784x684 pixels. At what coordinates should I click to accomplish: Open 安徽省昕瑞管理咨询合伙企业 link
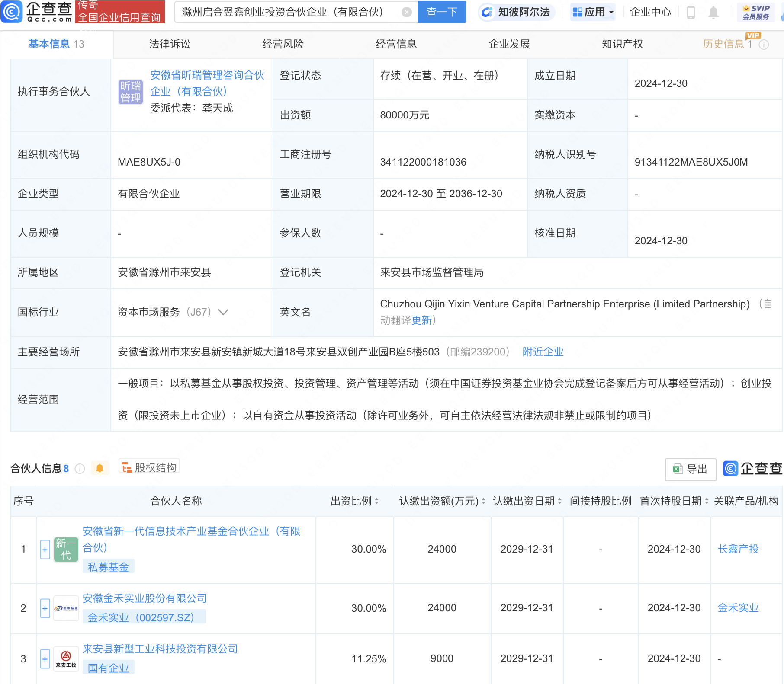pos(207,83)
